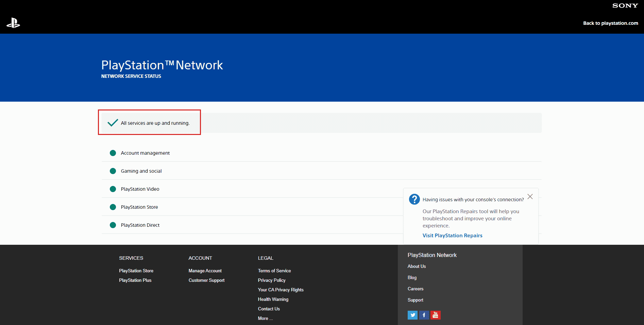Open Facebook via the footer social icon

pos(424,315)
